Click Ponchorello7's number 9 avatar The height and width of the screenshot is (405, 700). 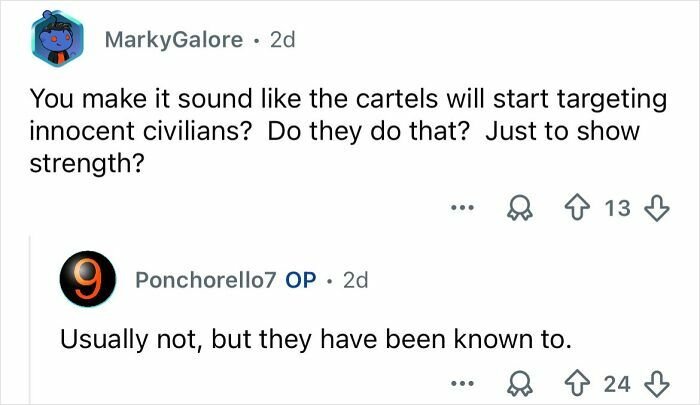click(x=88, y=281)
